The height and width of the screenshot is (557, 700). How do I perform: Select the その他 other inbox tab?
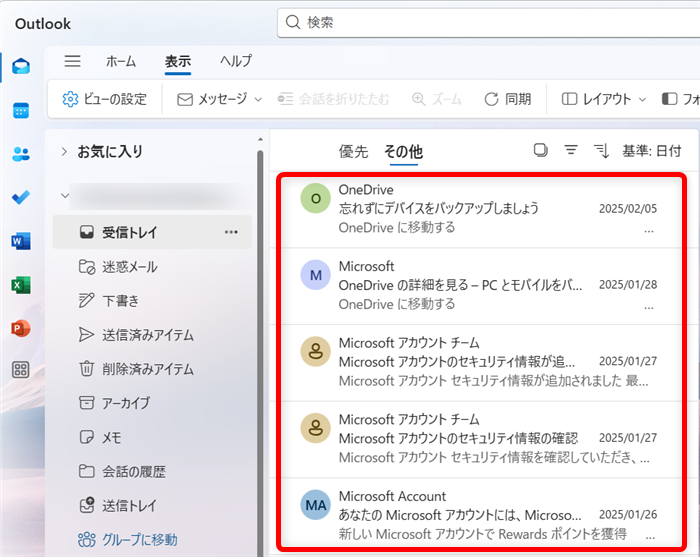pyautogui.click(x=404, y=152)
